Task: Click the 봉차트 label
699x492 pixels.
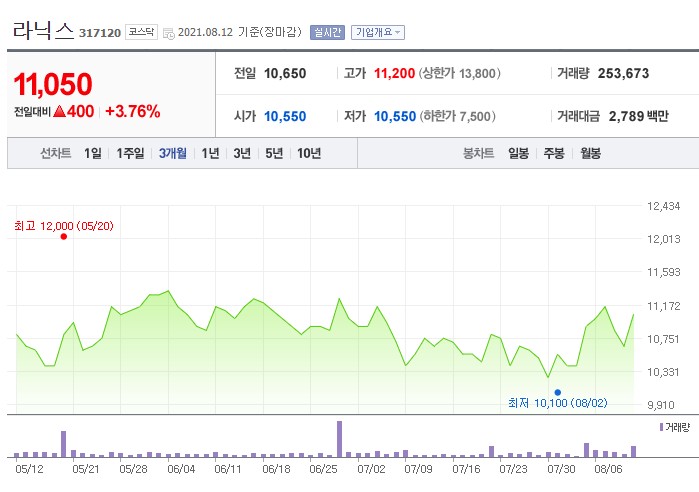Action: 478,153
